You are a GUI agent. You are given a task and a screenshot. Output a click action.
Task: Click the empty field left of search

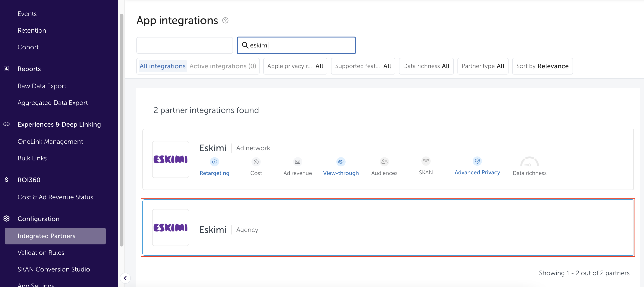184,45
